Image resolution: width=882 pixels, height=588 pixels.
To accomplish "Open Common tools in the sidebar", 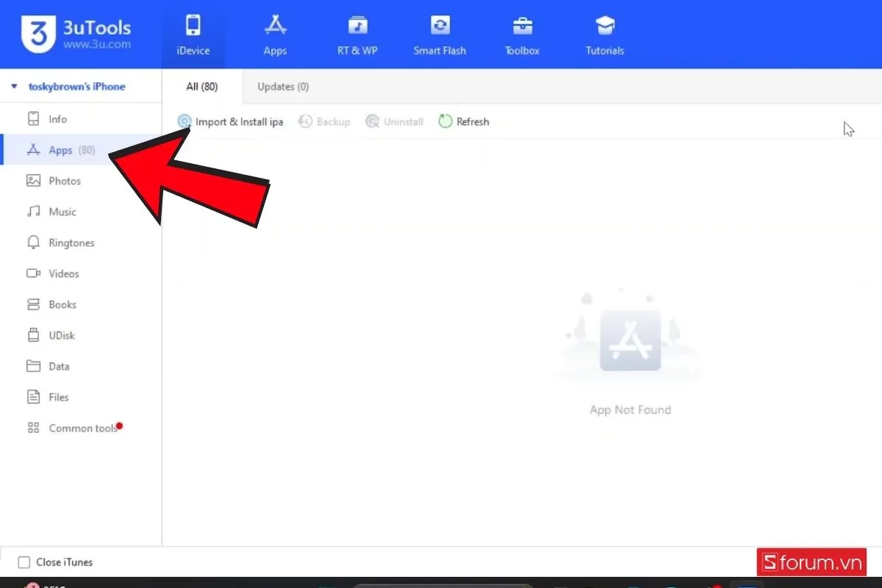I will point(82,428).
